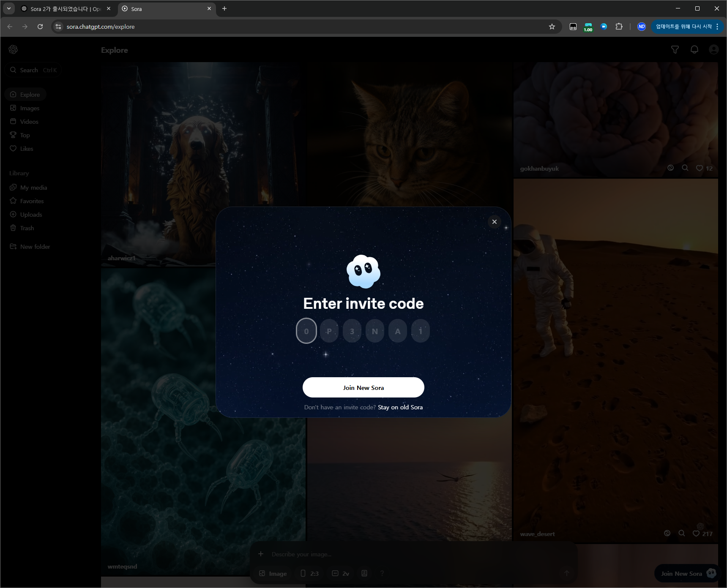Submit prompt with the up arrow button
This screenshot has height=588, width=727.
[567, 573]
